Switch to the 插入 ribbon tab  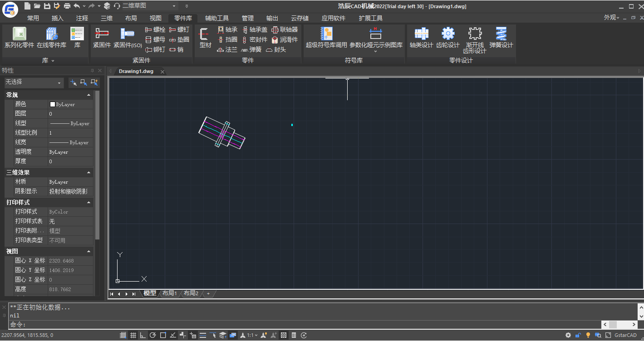click(x=58, y=18)
